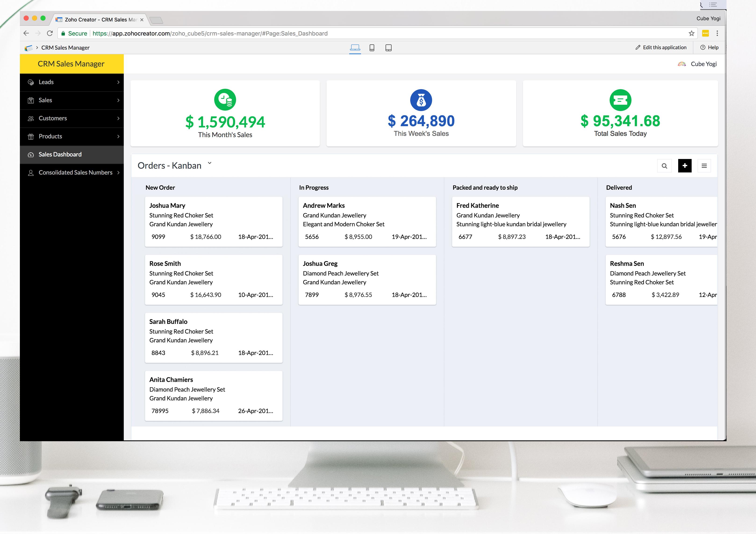Switch to desktop preview icon
756x534 pixels.
tap(355, 48)
